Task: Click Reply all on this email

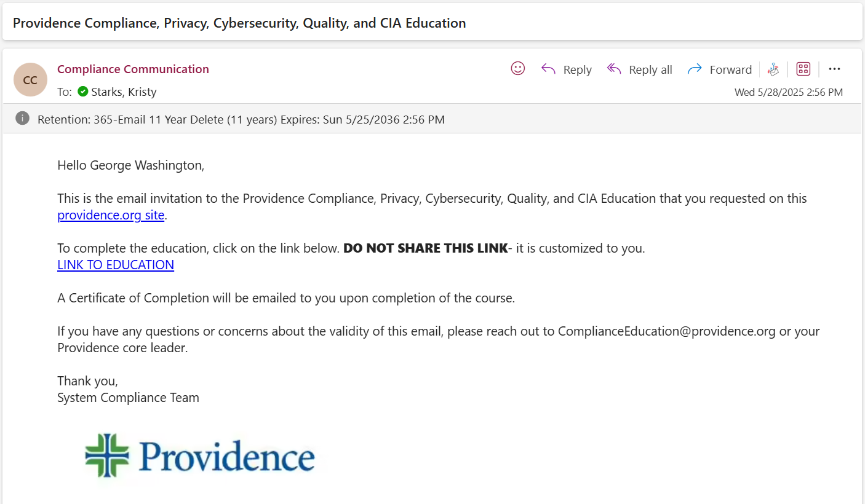Action: [x=639, y=69]
